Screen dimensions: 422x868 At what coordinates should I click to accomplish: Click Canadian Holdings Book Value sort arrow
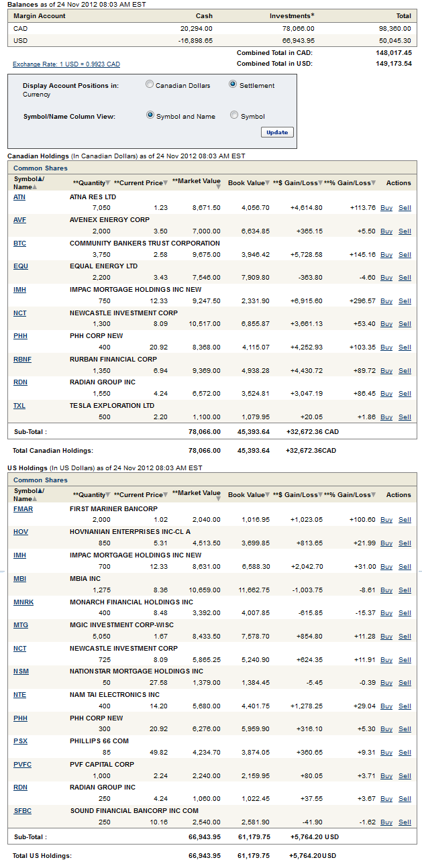click(x=268, y=183)
